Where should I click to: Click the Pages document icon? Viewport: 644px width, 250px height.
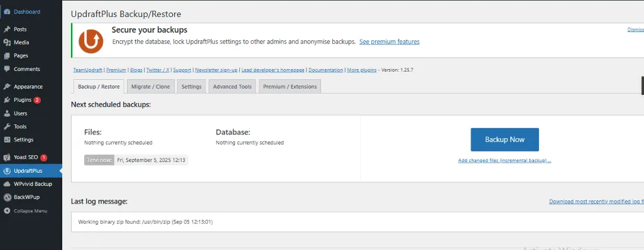coord(6,56)
